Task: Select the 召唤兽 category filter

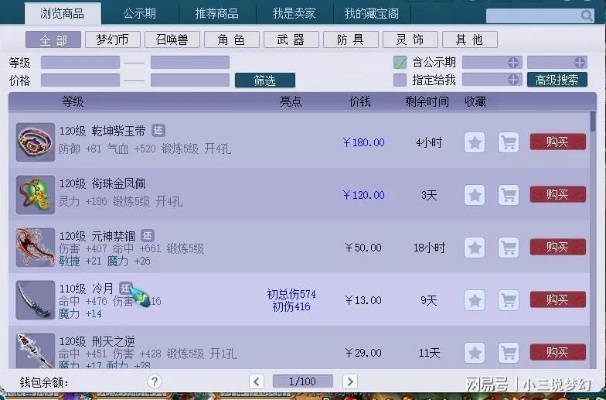Action: pos(172,39)
